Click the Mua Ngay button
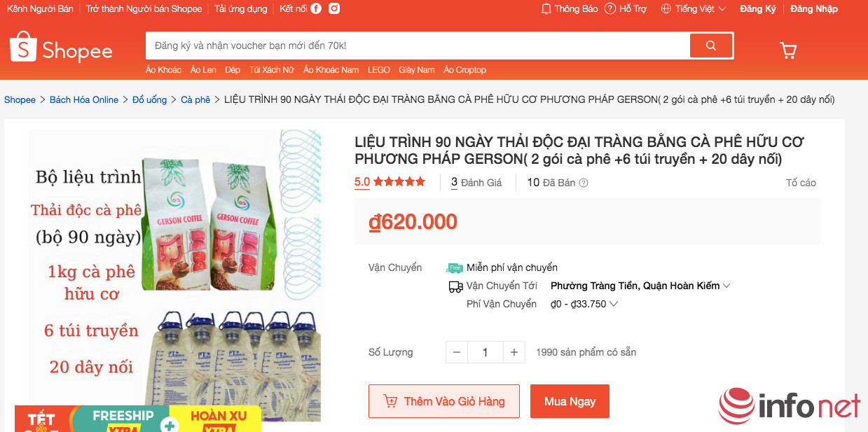 tap(570, 401)
